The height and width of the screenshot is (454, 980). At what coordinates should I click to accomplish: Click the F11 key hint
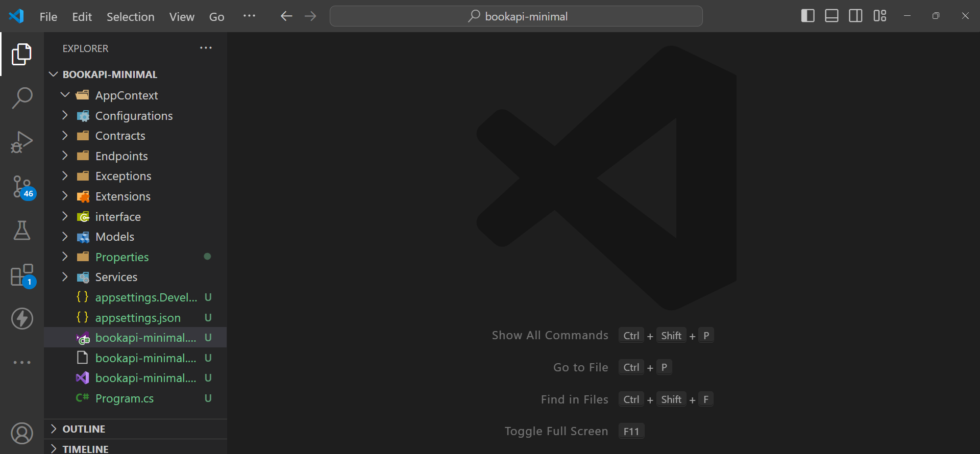(631, 432)
